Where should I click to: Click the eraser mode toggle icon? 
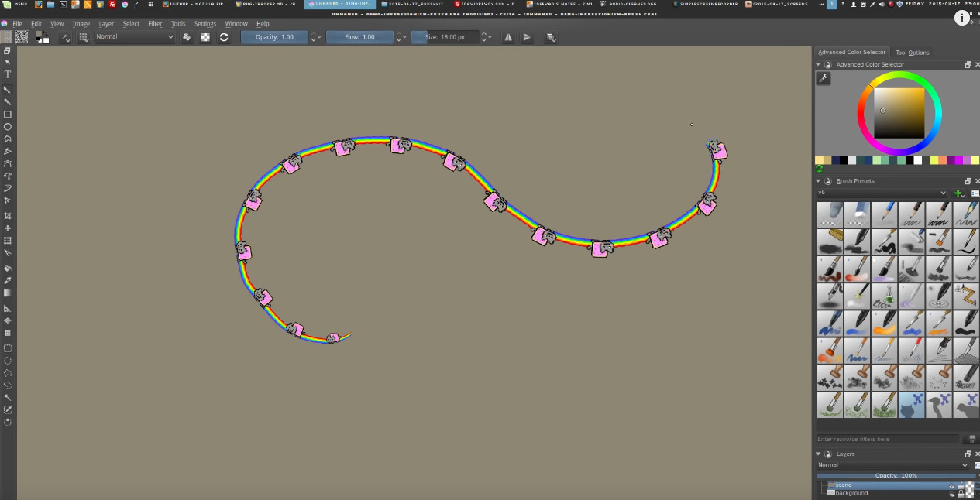pos(187,37)
